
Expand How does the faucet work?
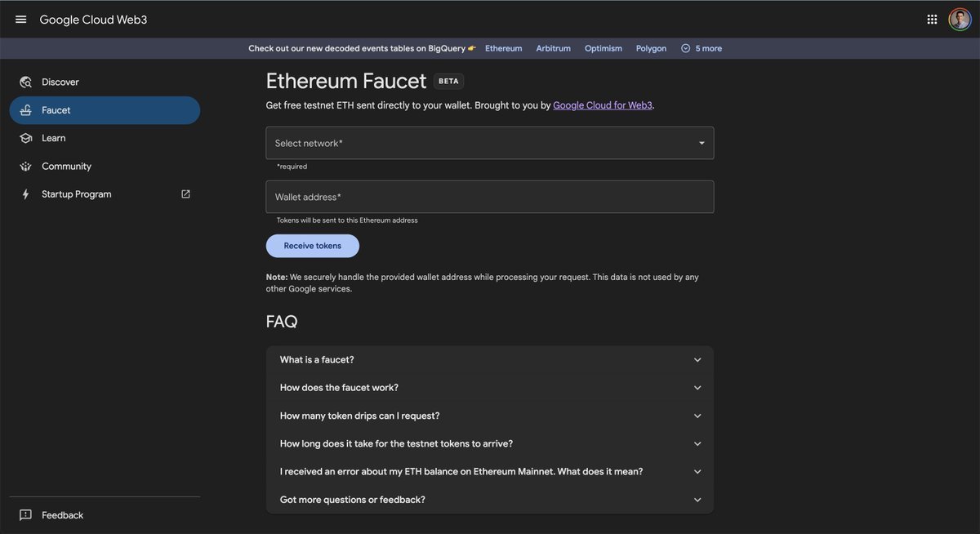[490, 388]
